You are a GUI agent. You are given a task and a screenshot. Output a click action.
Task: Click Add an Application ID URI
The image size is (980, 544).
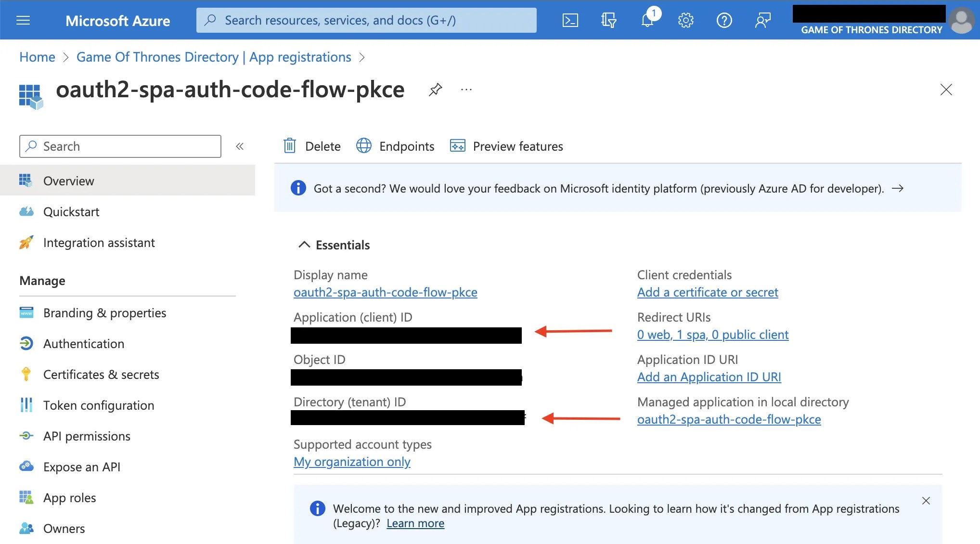[709, 377]
